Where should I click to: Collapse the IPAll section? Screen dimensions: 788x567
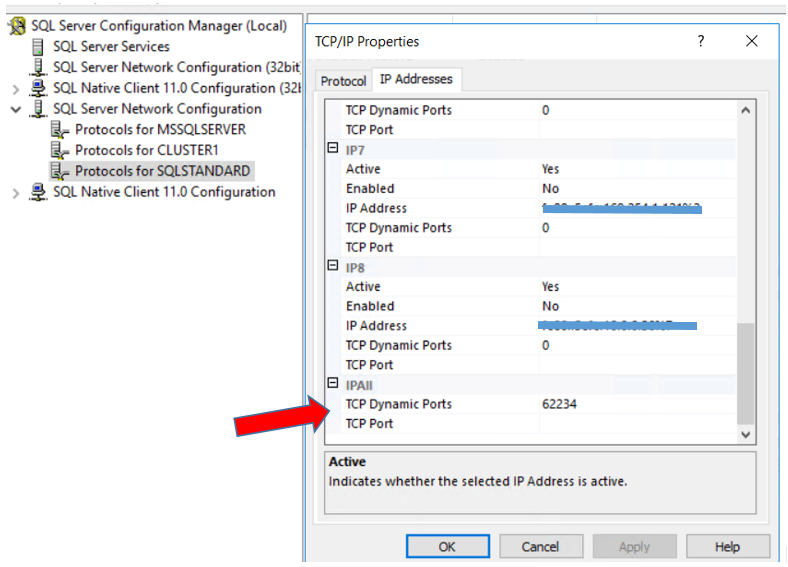[333, 383]
